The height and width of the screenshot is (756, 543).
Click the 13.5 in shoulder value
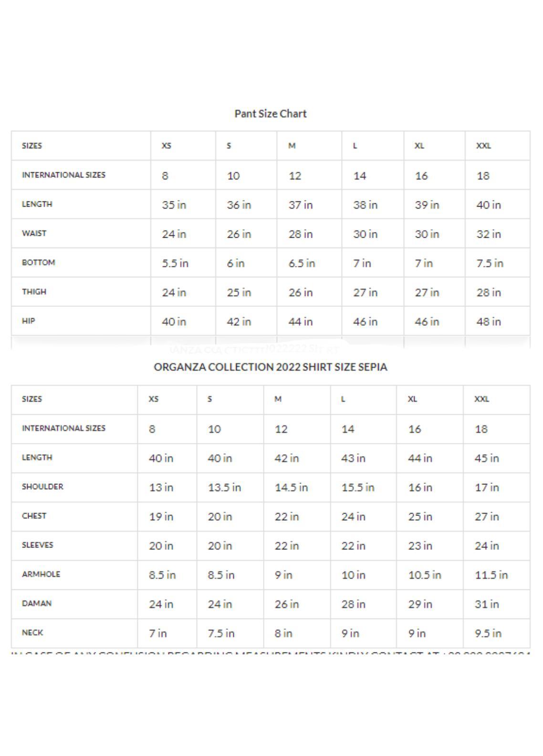point(224,488)
